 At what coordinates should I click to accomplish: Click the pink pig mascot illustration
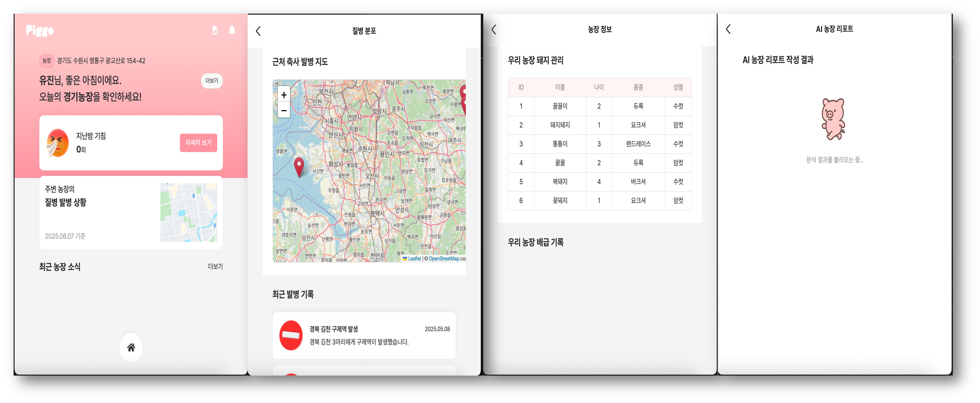tap(834, 119)
